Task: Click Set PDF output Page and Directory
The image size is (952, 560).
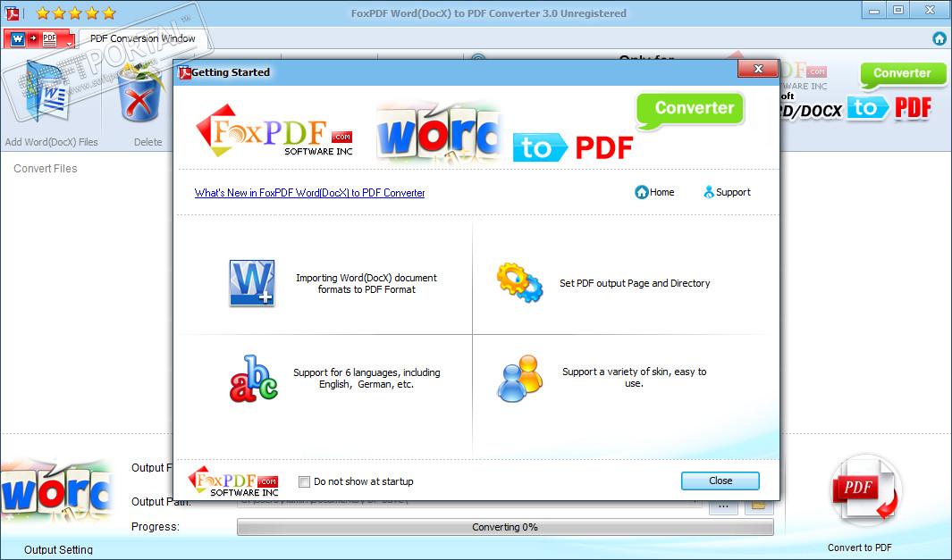Action: [635, 283]
